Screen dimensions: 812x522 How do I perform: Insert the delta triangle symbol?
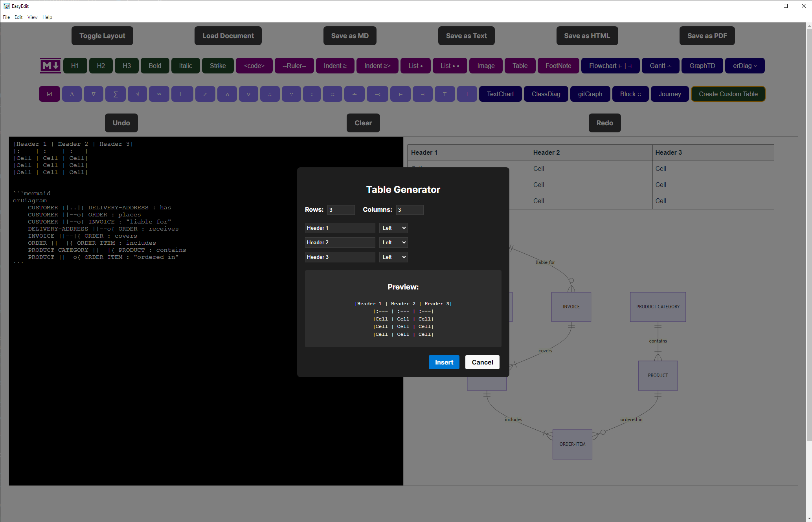[x=72, y=94]
